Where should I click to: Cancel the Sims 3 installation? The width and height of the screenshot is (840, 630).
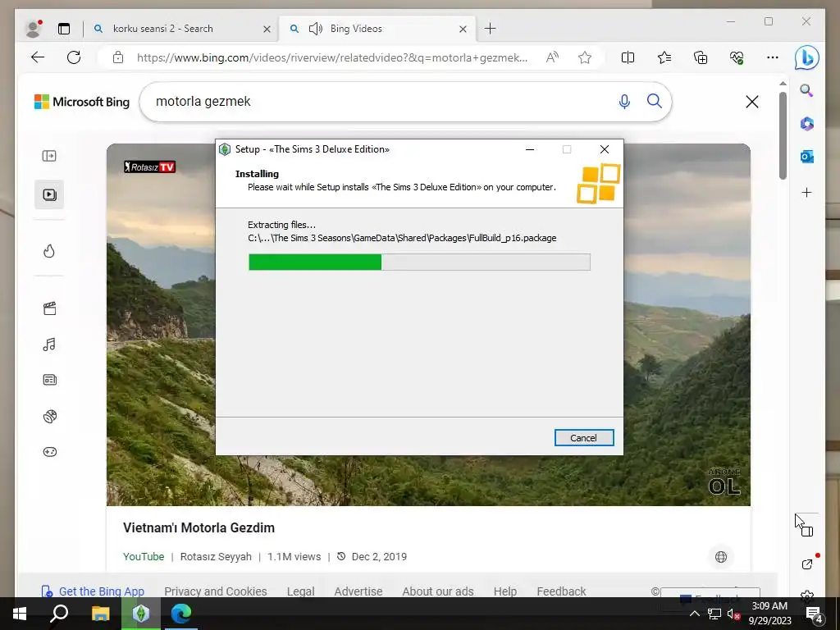coord(584,438)
